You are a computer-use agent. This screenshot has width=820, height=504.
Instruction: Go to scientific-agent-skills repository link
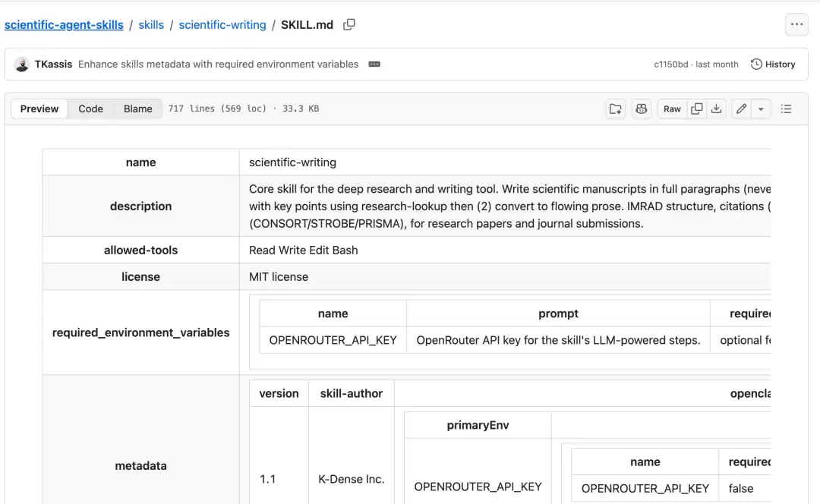coord(64,24)
